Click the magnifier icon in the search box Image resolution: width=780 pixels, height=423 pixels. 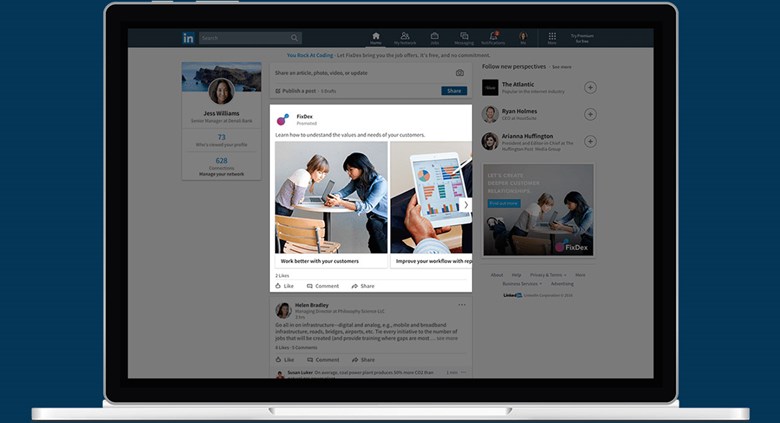pos(294,38)
